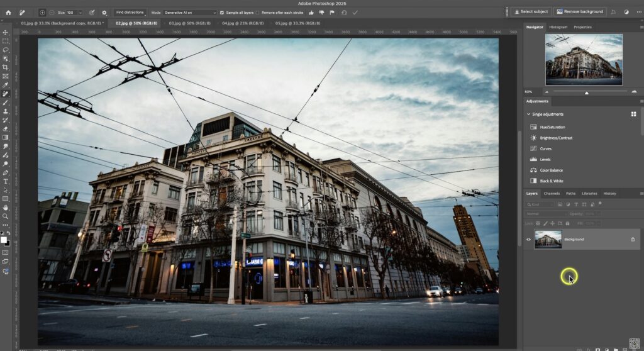Select the History Brush tool
Screen dimensions: 644x351
(x=5, y=120)
